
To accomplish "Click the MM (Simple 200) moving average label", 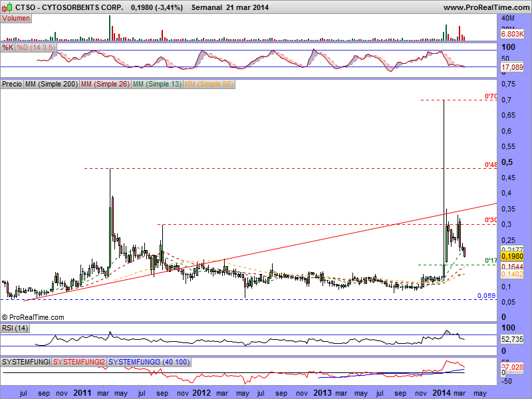I will pos(51,84).
